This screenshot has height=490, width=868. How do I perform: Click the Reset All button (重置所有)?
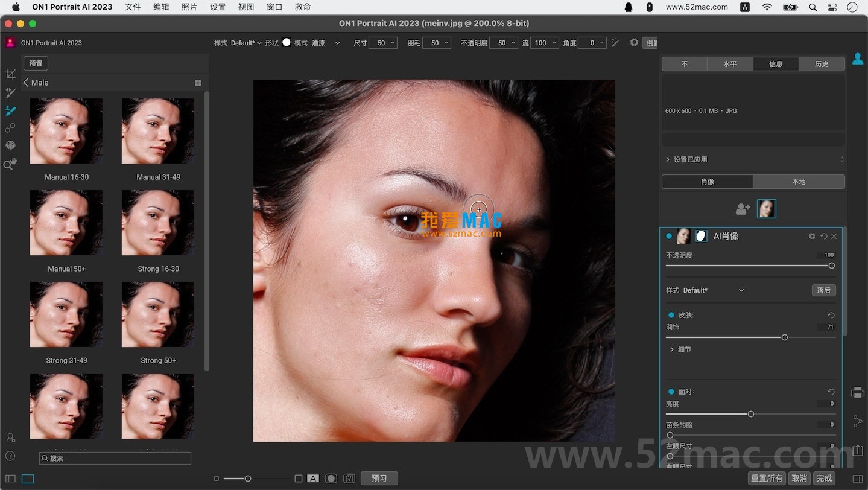[x=767, y=479]
